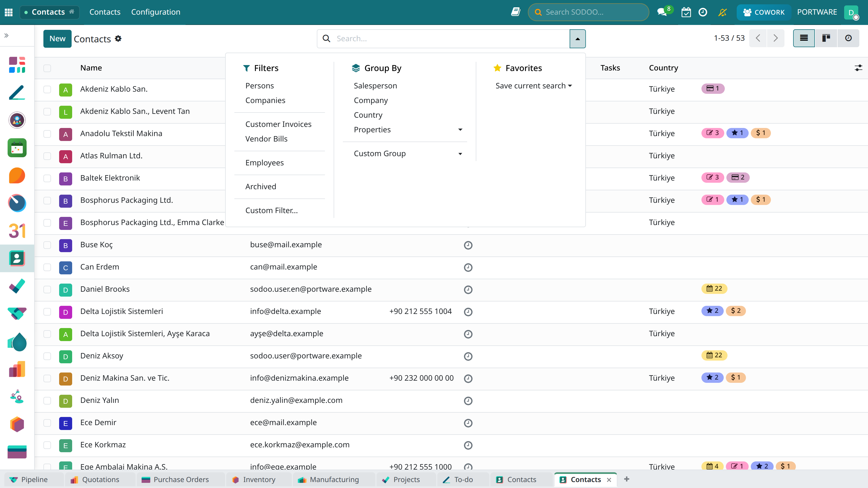Image resolution: width=868 pixels, height=488 pixels.
Task: Select the Baltek Elektronik checkbox
Action: [x=47, y=178]
